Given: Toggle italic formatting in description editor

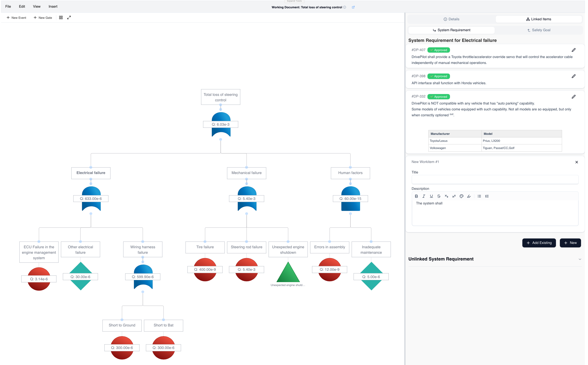Looking at the screenshot, I should [x=424, y=196].
